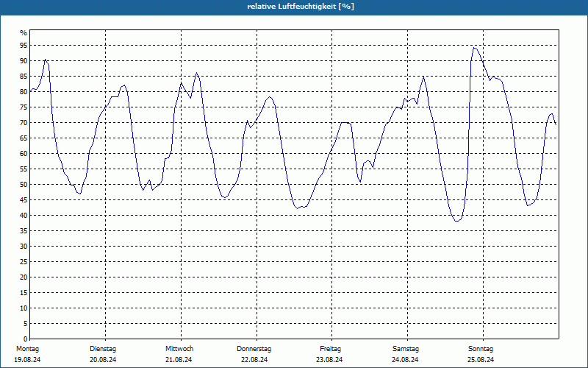Click the y-axis value 5
The height and width of the screenshot is (368, 588).
[26, 324]
